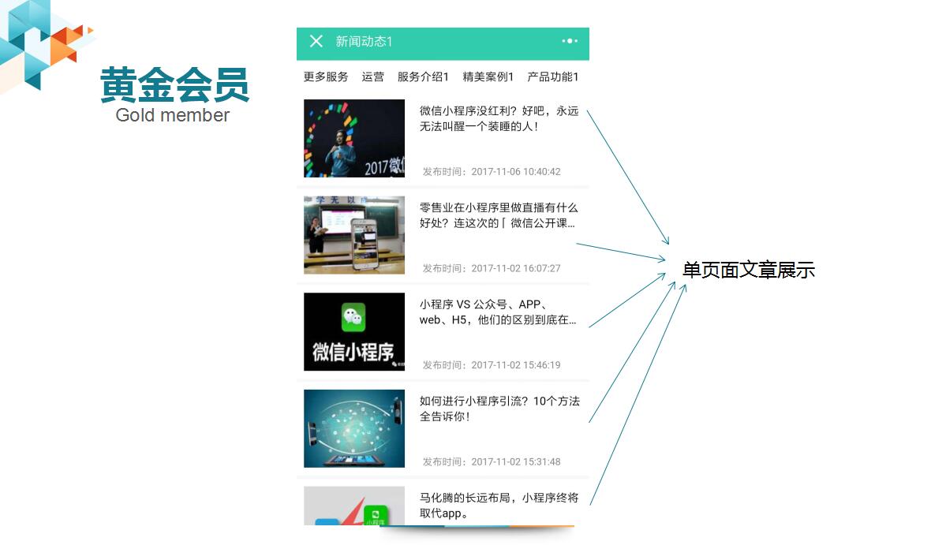Click the 新闻动态1 page title
This screenshot has height=560, width=946.
coord(365,41)
